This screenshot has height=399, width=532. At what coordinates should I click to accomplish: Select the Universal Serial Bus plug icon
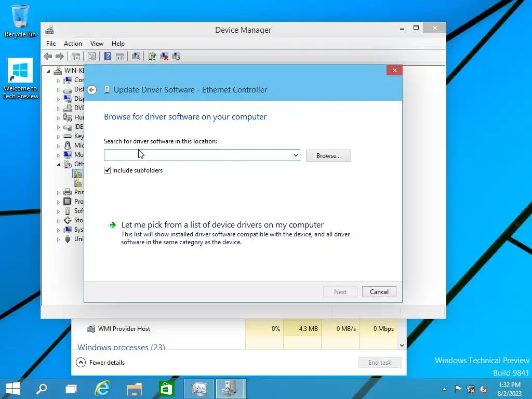[x=68, y=239]
